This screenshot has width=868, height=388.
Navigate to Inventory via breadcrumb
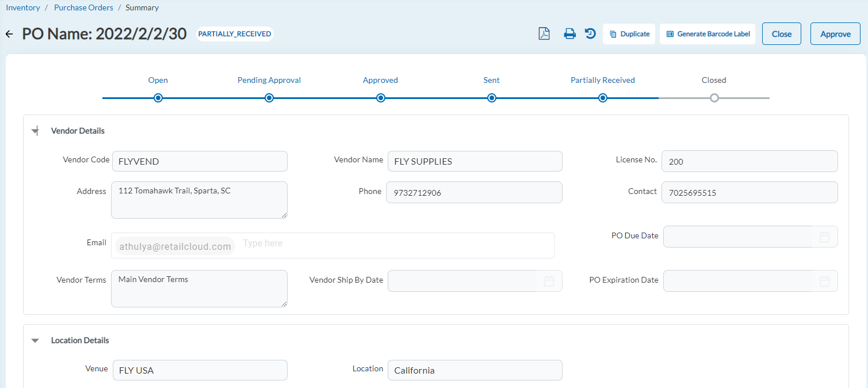[22, 7]
